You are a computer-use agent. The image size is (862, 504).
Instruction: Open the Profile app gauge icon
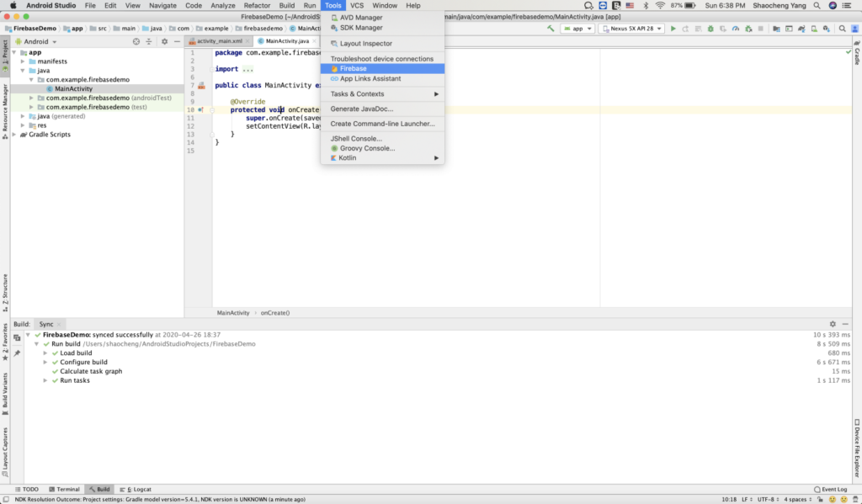736,29
